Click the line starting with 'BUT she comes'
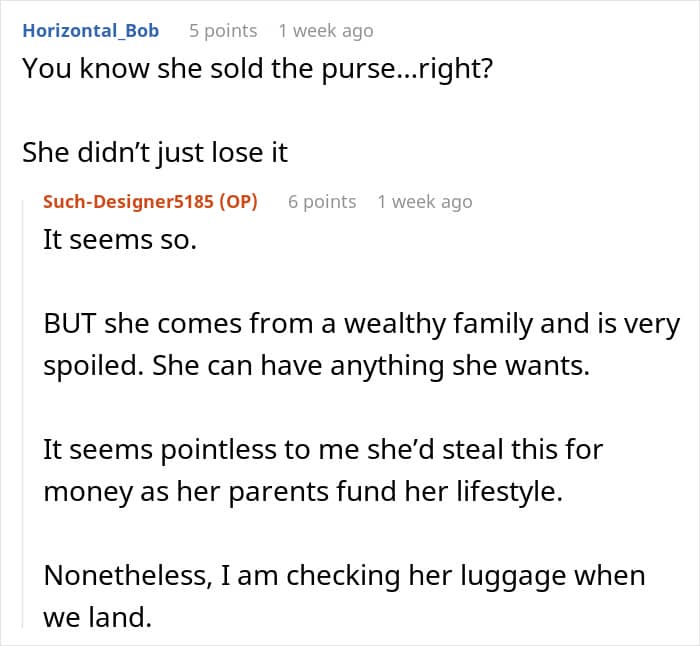 (361, 325)
